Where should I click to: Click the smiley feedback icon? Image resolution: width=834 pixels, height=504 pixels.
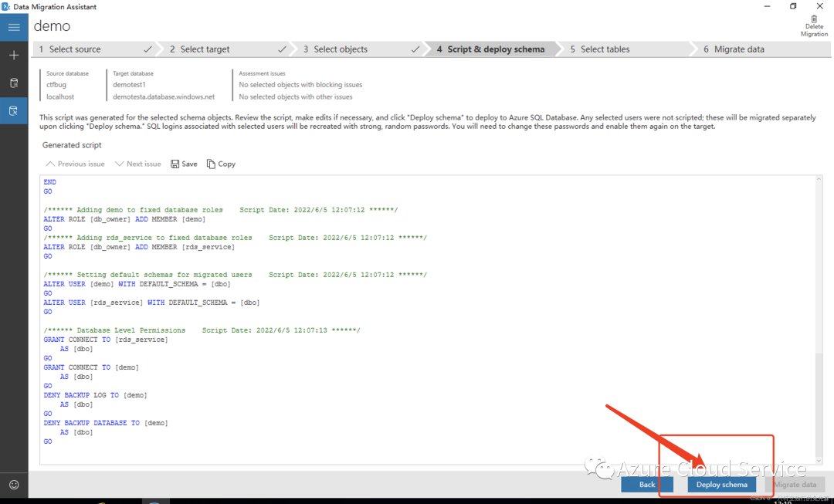[14, 485]
